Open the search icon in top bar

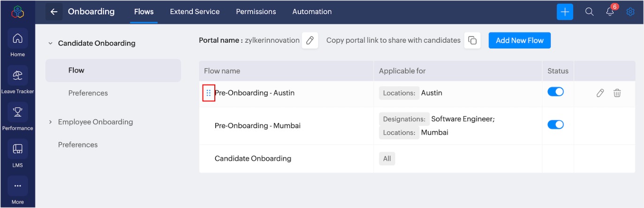tap(590, 12)
